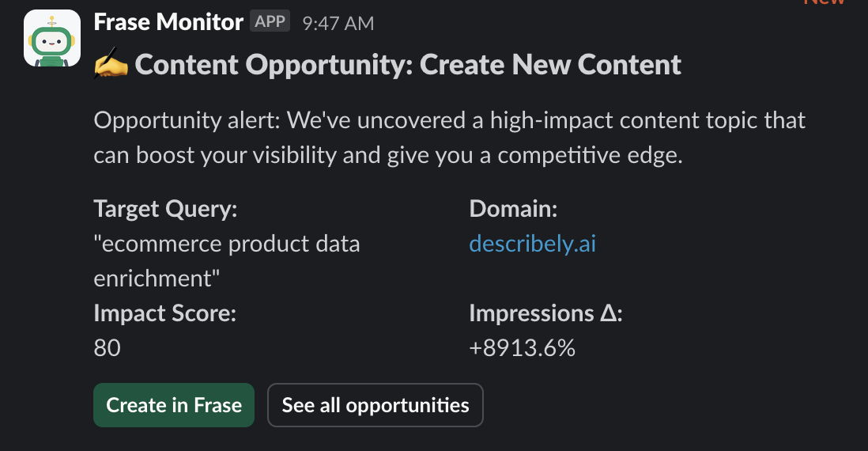Click the 'Opportunity alert' opening phrase
868x451 pixels.
pos(186,121)
